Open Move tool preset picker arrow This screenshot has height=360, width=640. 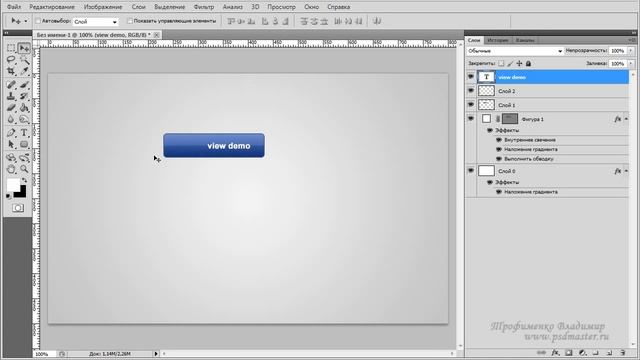[26, 21]
